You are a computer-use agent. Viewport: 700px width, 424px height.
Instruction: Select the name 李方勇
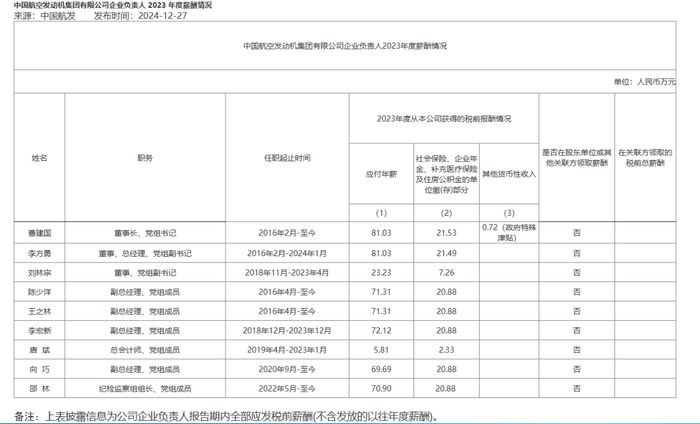pyautogui.click(x=39, y=254)
